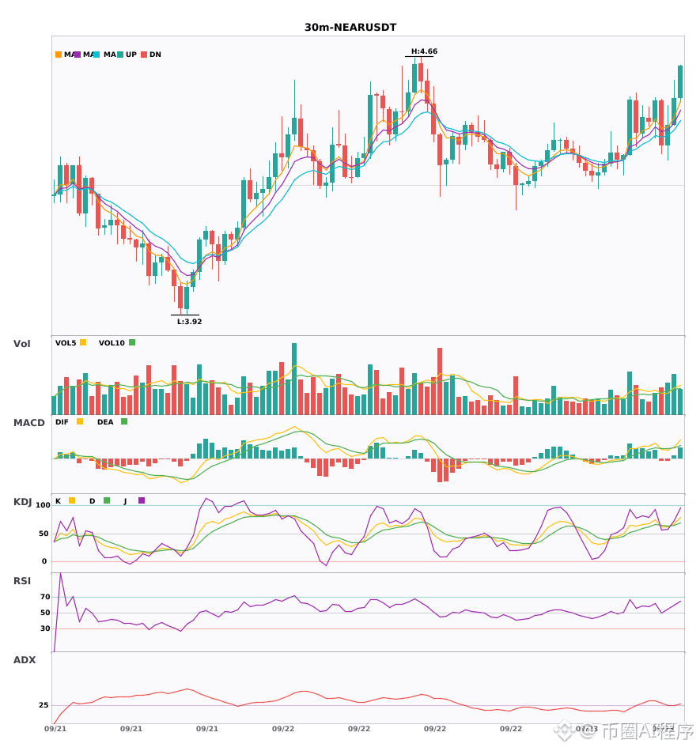Screen dimensions: 700x751
Task: Click the yellow K legend marker
Action: click(72, 500)
